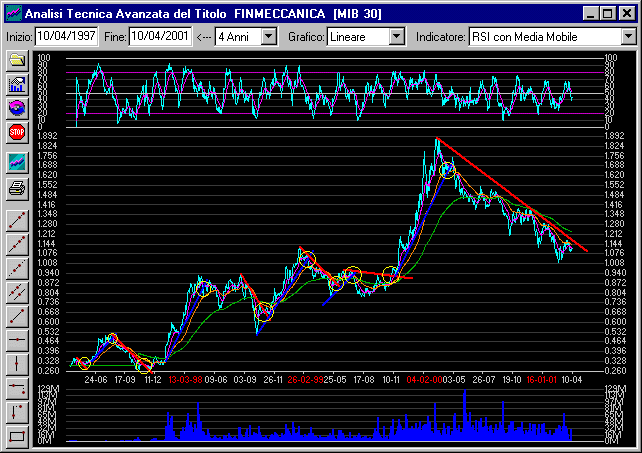Click the date label 24-06 on axis
This screenshot has height=453, width=642.
tap(96, 380)
